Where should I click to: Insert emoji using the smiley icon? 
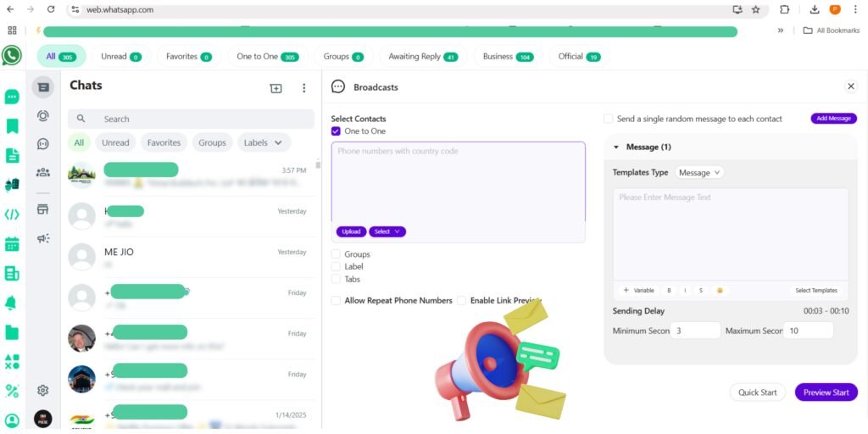(720, 290)
